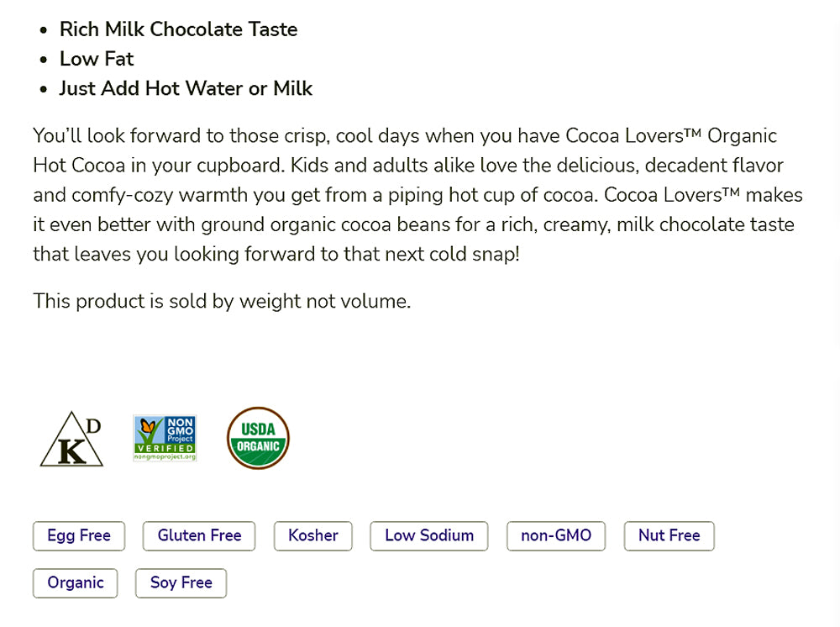840x627 pixels.
Task: Open the Gluten Free tag
Action: 199,535
